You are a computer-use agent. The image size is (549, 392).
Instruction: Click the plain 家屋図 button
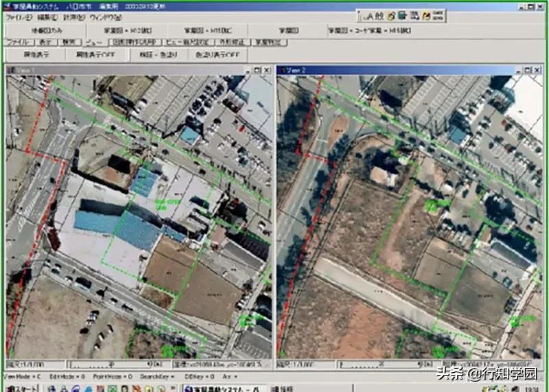point(288,30)
